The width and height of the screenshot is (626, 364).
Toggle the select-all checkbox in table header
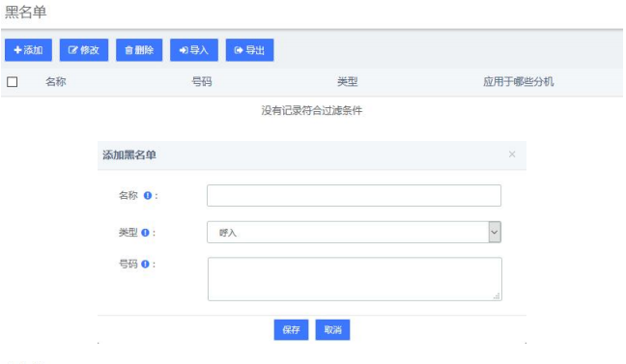[13, 82]
